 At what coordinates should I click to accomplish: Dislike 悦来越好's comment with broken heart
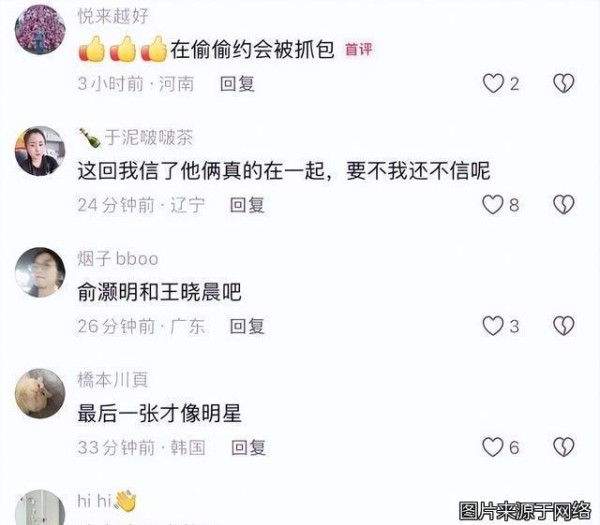tap(564, 83)
